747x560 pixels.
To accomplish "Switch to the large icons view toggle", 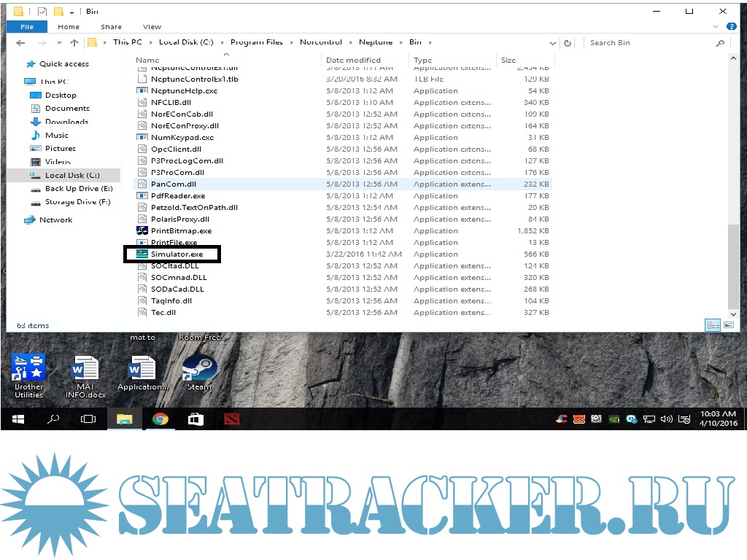I will [726, 325].
